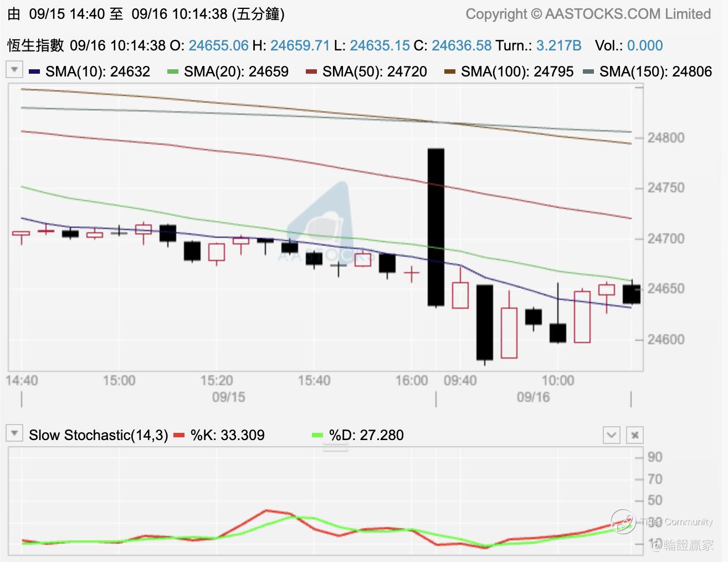Click the SMA(100) brown legend swatch
This screenshot has width=728, height=562.
click(450, 71)
